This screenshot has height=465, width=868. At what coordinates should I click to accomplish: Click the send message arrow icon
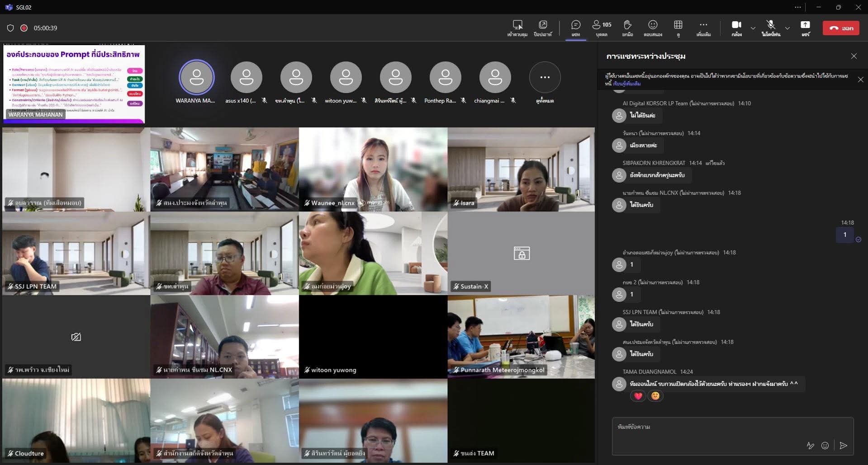[843, 446]
